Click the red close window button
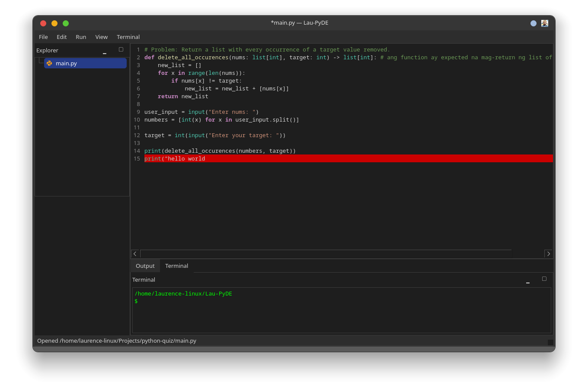Image resolution: width=588 pixels, height=389 pixels. pyautogui.click(x=43, y=23)
